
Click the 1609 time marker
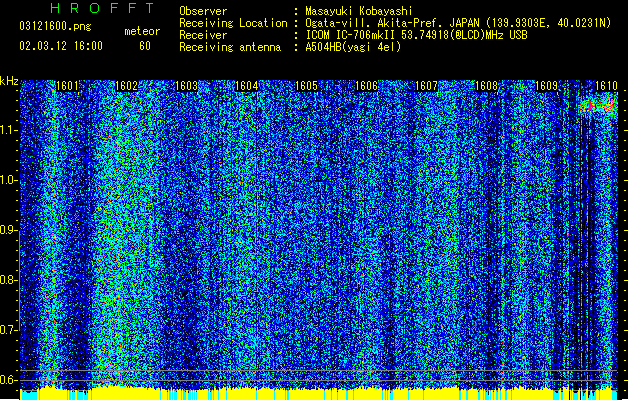546,86
